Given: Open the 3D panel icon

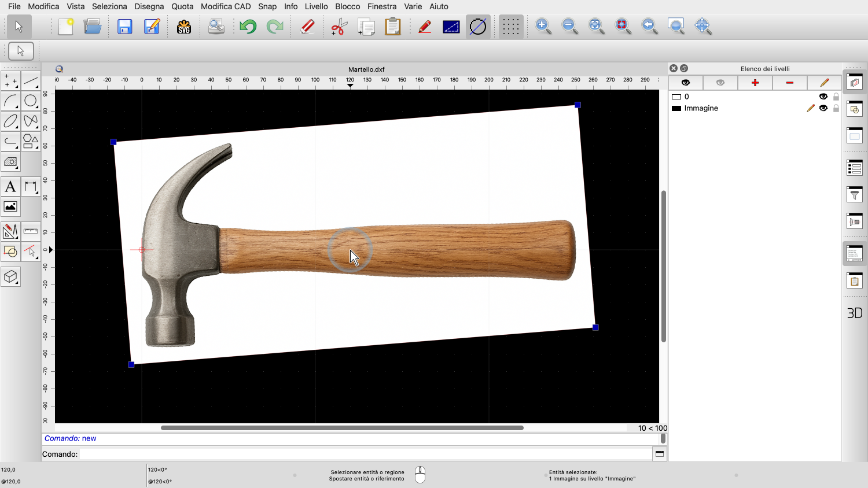Looking at the screenshot, I should pos(855,313).
